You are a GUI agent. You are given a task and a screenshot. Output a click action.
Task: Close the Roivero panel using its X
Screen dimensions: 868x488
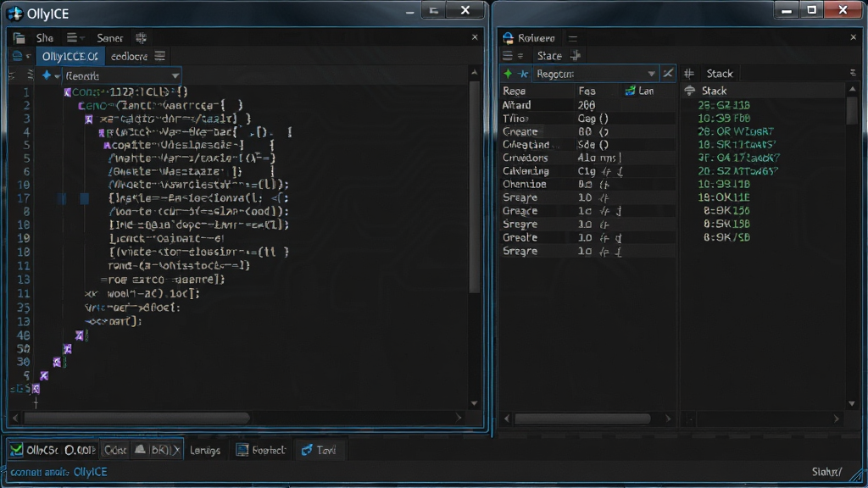pyautogui.click(x=853, y=37)
